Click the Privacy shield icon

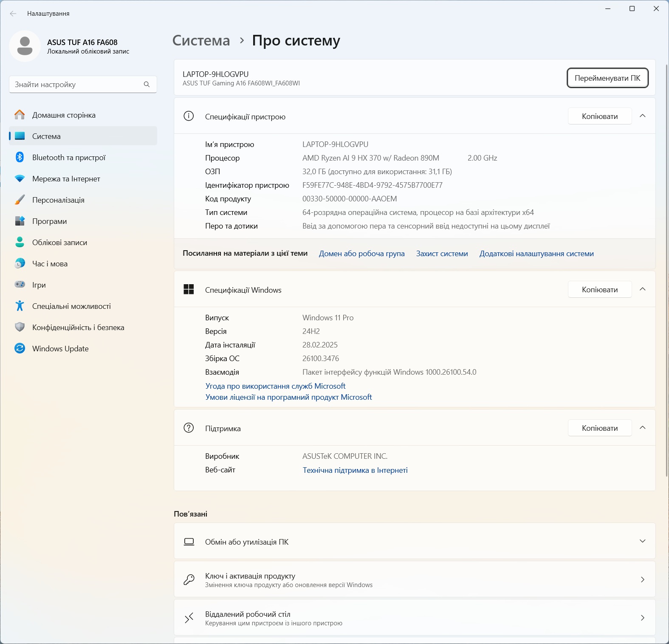click(x=20, y=327)
